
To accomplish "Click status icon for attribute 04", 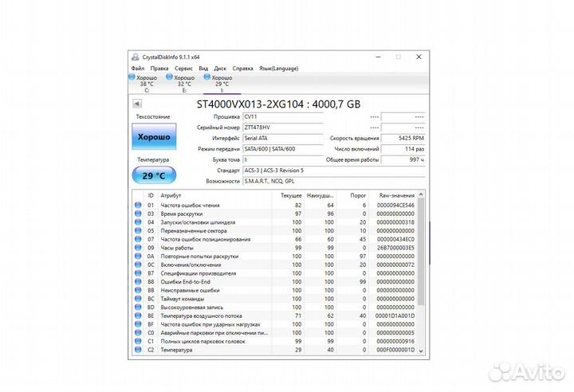I will click(138, 222).
